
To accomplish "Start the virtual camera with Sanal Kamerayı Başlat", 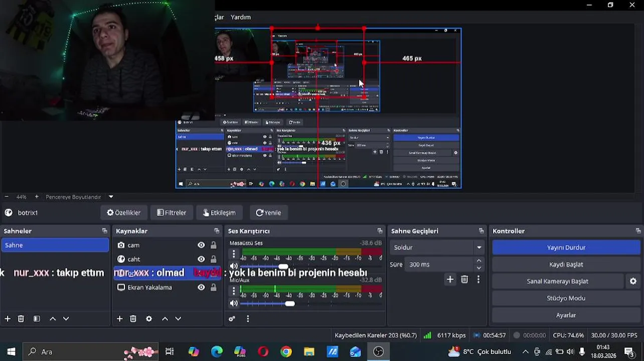I will (x=557, y=281).
